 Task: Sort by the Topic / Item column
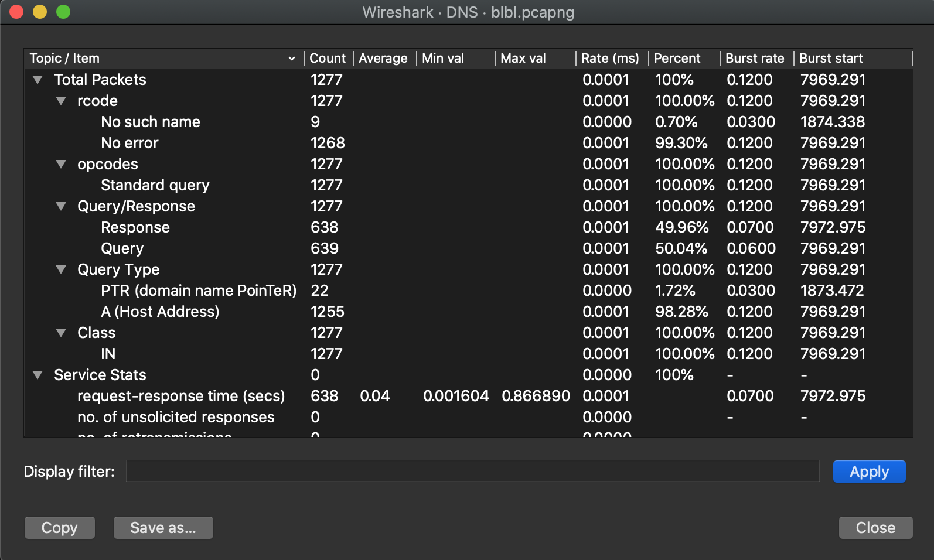pyautogui.click(x=158, y=59)
